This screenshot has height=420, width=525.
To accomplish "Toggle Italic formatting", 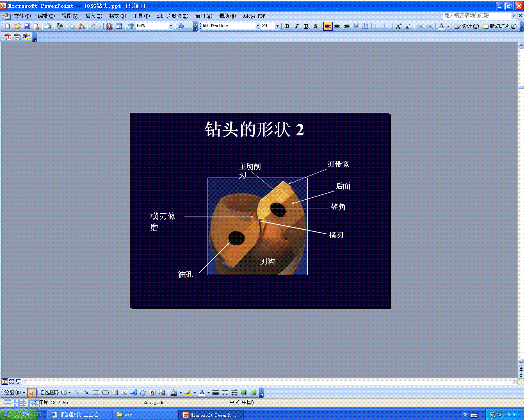I will tap(297, 26).
